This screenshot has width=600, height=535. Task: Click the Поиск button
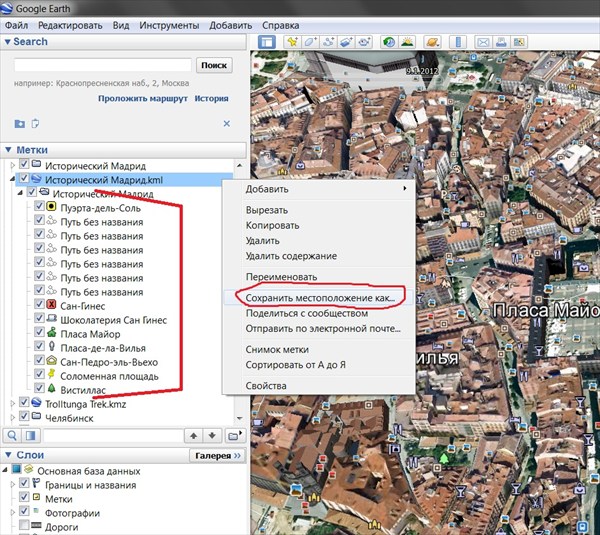click(x=214, y=65)
